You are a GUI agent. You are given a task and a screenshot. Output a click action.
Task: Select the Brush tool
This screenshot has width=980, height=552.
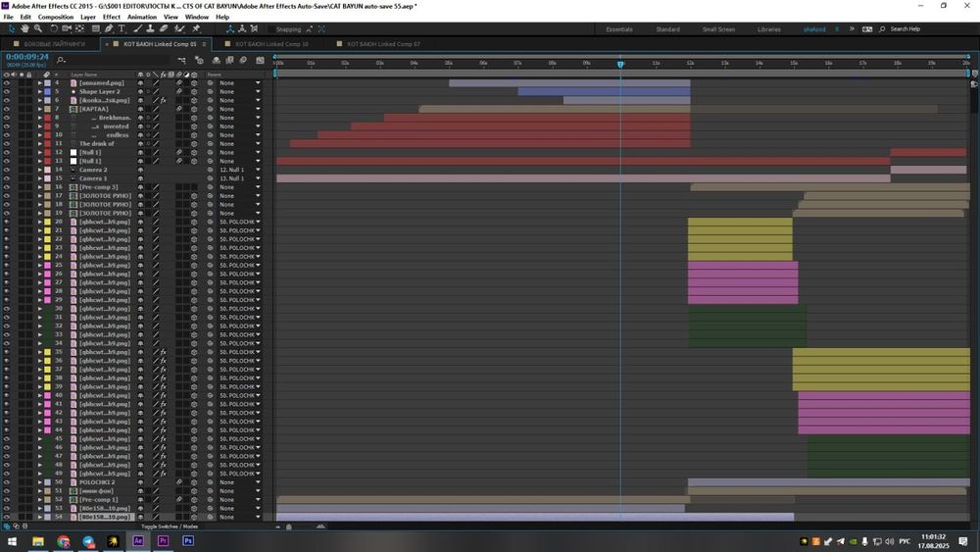[x=137, y=28]
